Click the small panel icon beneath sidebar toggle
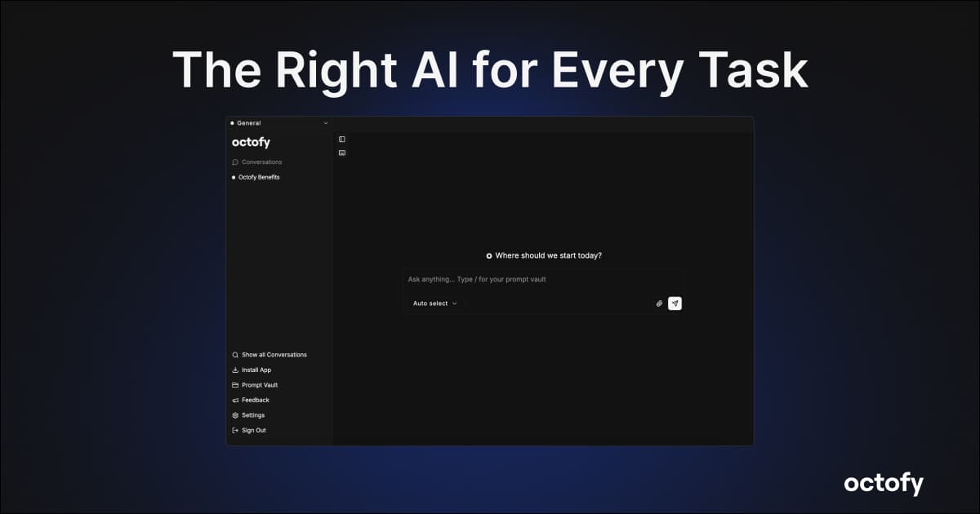980x514 pixels. coord(342,153)
